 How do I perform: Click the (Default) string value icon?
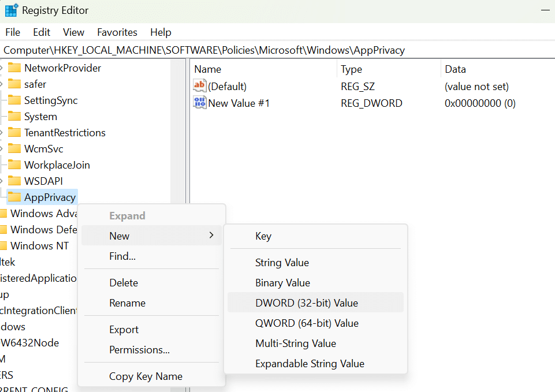(x=200, y=85)
